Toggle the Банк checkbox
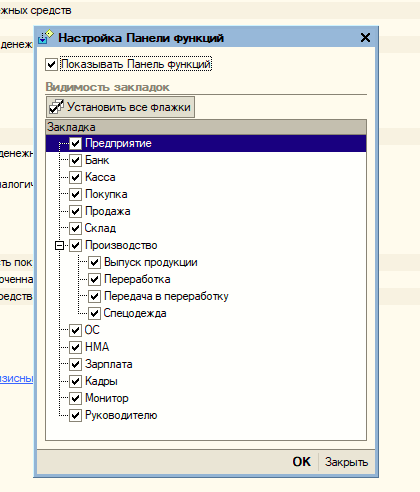The width and height of the screenshot is (420, 492). (75, 161)
